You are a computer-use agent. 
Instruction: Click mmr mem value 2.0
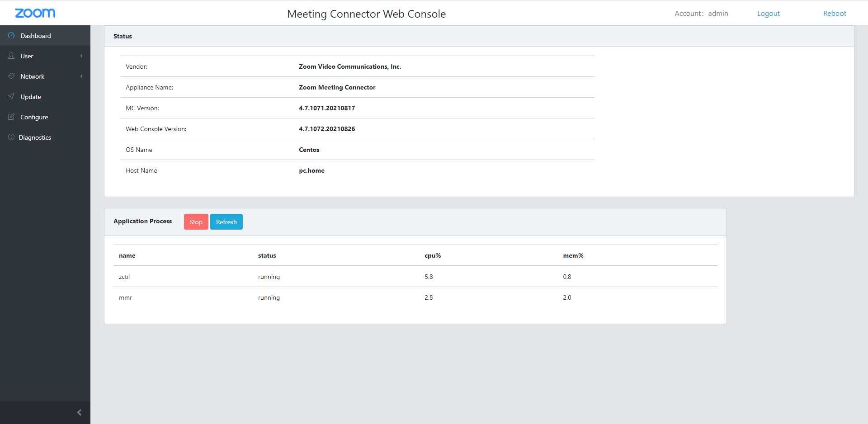(567, 297)
